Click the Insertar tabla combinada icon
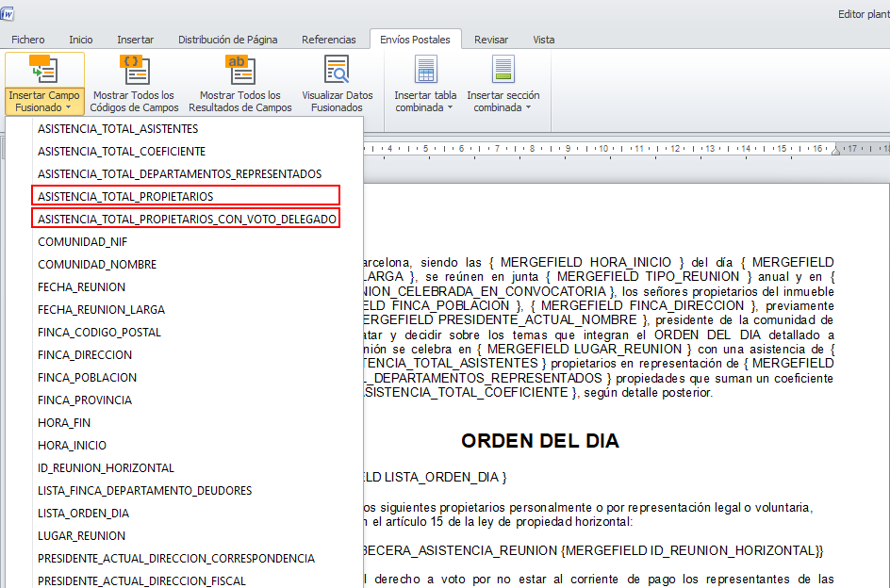This screenshot has height=588, width=890. point(426,69)
